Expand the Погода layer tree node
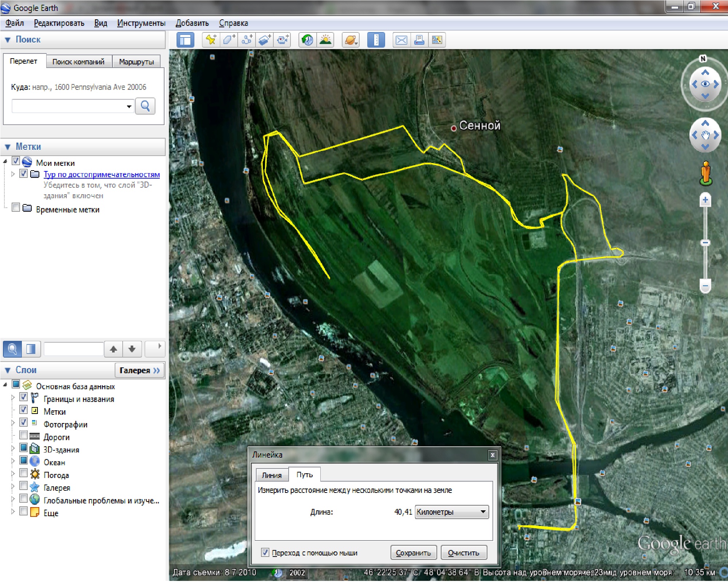The image size is (728, 582). pos(13,474)
